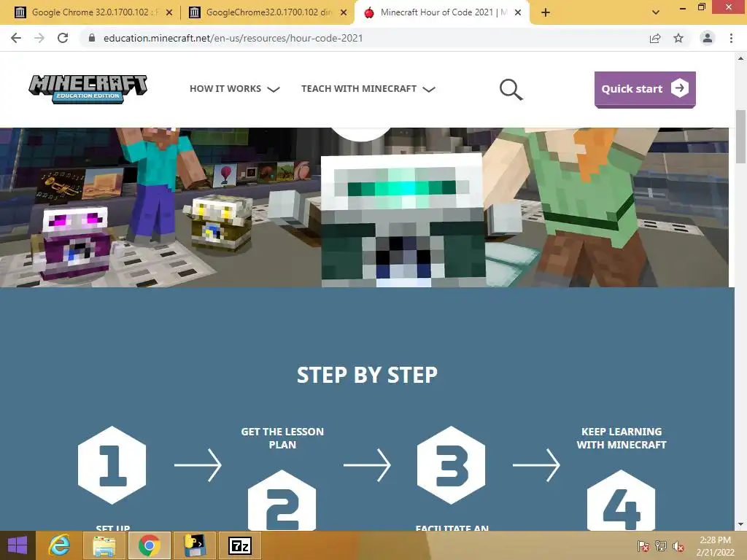Click the step 4 hexagon icon
Viewport: 747px width, 560px height.
click(x=622, y=500)
